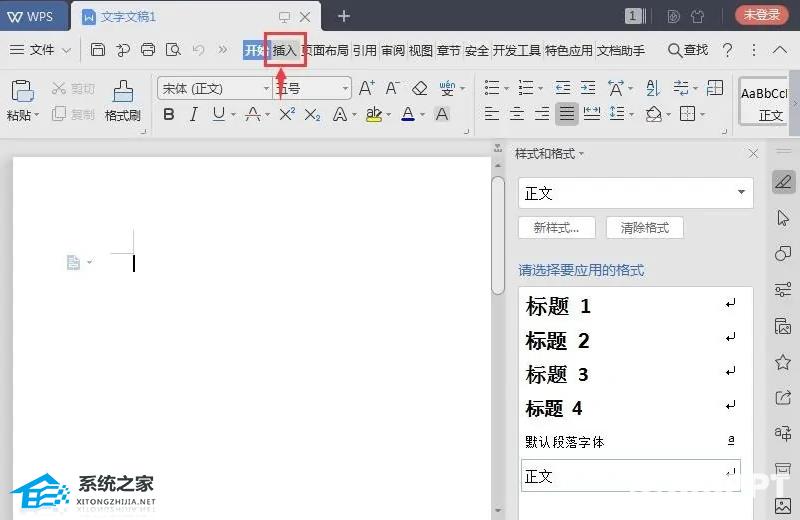Viewport: 800px width, 520px height.
Task: Click the 新样式... button
Action: [557, 228]
